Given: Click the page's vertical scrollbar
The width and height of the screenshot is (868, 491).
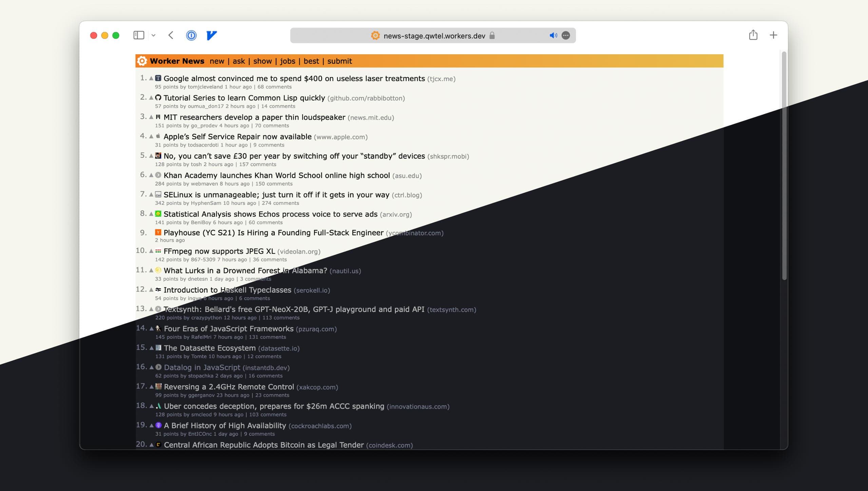Looking at the screenshot, I should tap(784, 166).
